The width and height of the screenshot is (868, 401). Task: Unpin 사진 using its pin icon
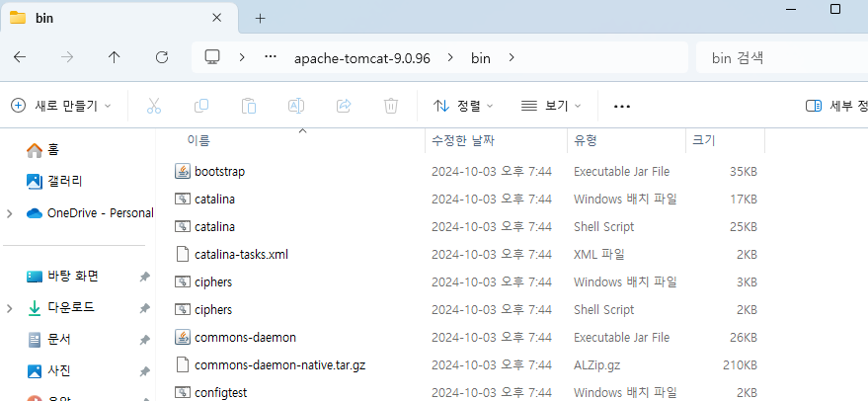(x=144, y=370)
